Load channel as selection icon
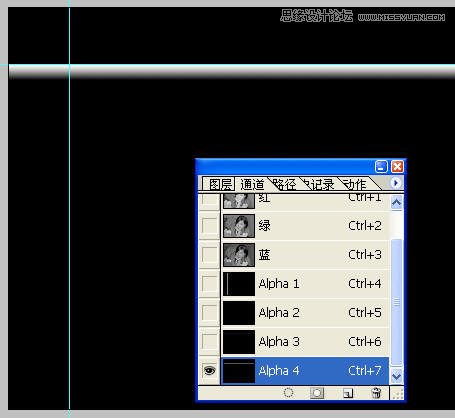The image size is (455, 418). pyautogui.click(x=289, y=393)
